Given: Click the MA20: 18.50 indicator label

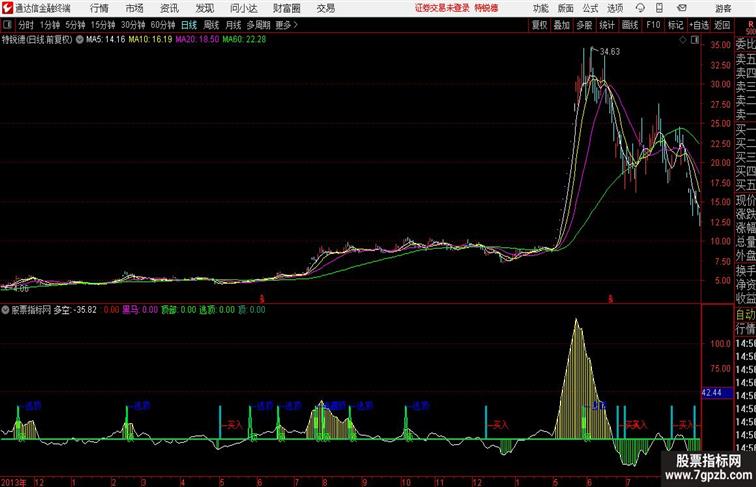Looking at the screenshot, I should click(197, 40).
